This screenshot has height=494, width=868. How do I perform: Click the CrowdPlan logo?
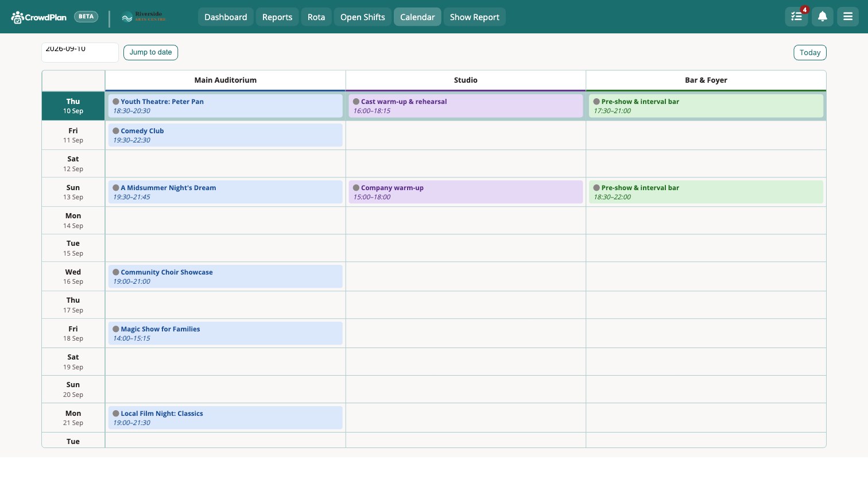click(x=38, y=17)
